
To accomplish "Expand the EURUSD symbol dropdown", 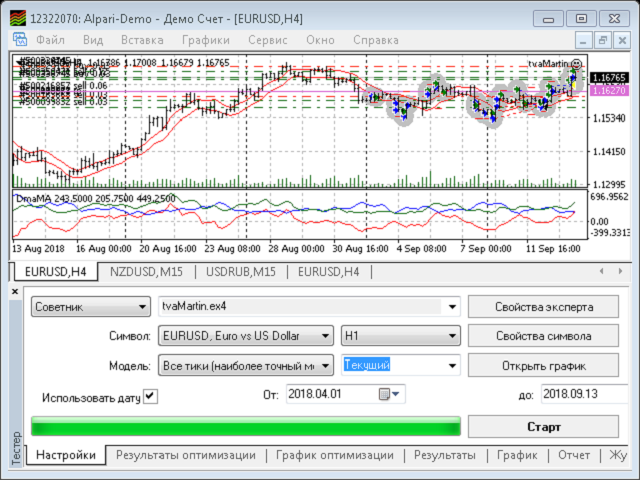I will pos(246,336).
